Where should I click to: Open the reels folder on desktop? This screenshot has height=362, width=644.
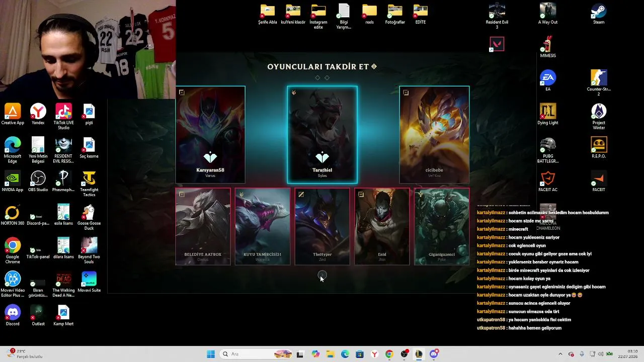(x=369, y=14)
